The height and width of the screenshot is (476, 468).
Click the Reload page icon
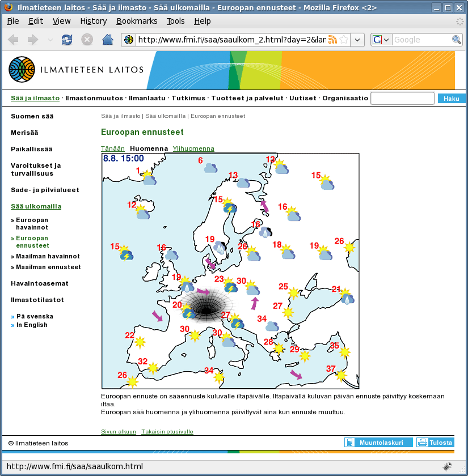[67, 40]
